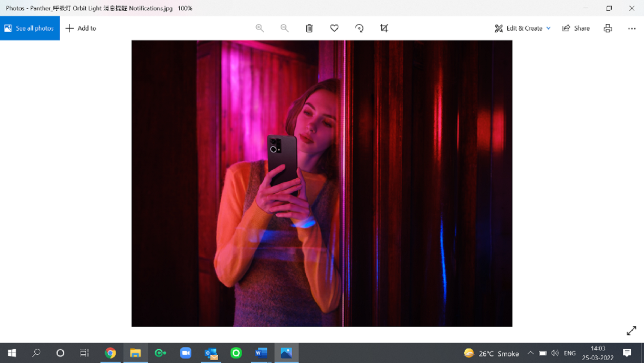This screenshot has width=644, height=363.
Task: Open the crop tool
Action: tap(384, 28)
